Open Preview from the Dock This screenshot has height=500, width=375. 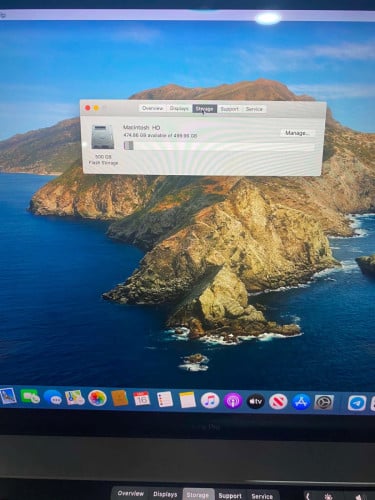[x=8, y=397]
